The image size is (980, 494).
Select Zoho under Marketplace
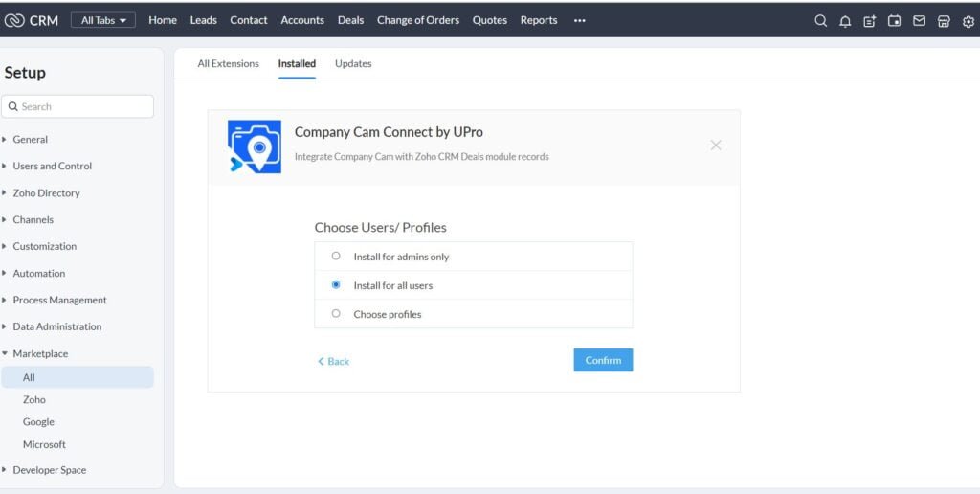pyautogui.click(x=34, y=399)
